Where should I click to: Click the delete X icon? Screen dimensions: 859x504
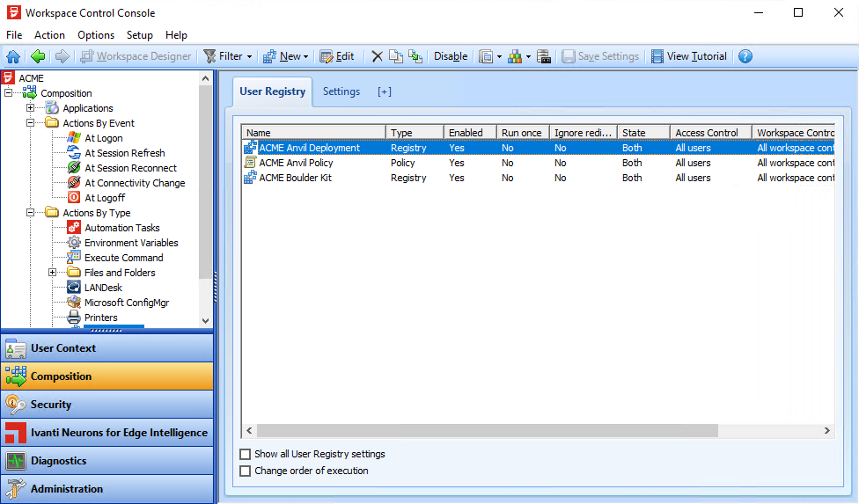377,56
